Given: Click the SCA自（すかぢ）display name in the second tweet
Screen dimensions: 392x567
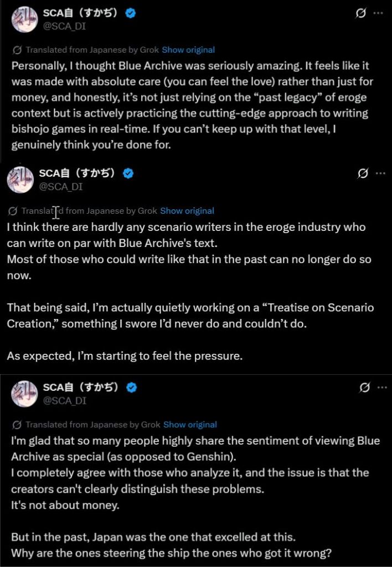Looking at the screenshot, I should tap(78, 173).
